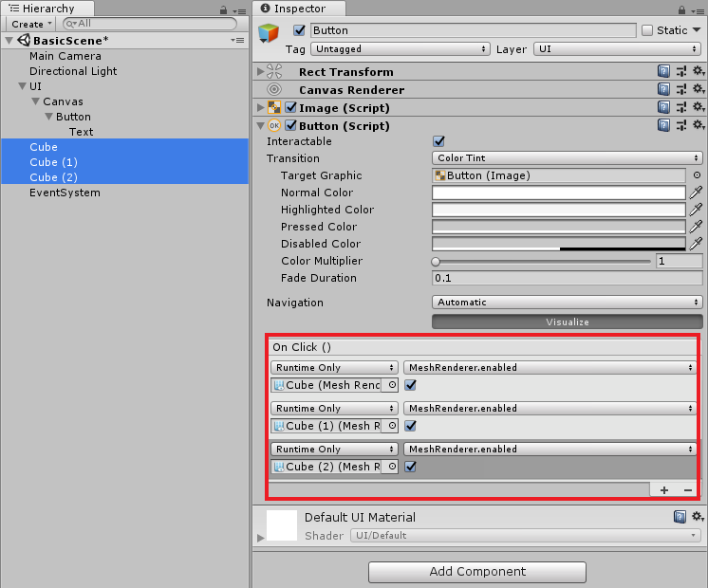This screenshot has width=708, height=588.
Task: Remove selected On Click event entry
Action: pos(688,490)
